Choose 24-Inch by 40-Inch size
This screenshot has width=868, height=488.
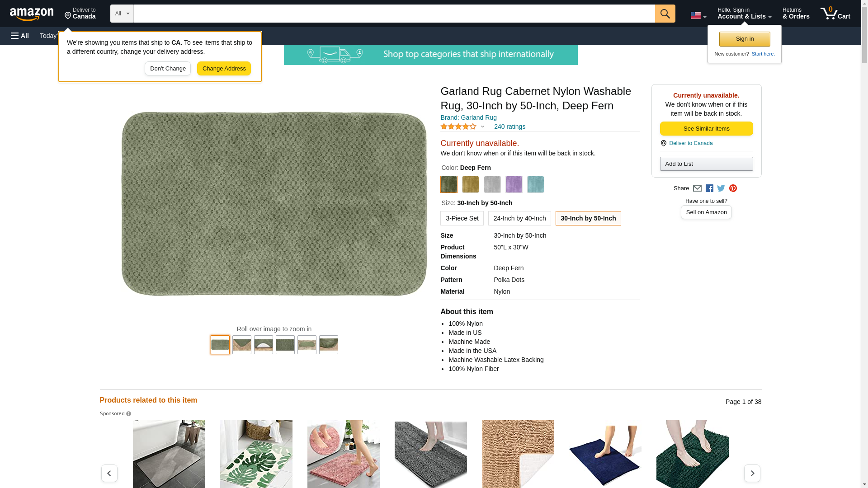pyautogui.click(x=519, y=218)
